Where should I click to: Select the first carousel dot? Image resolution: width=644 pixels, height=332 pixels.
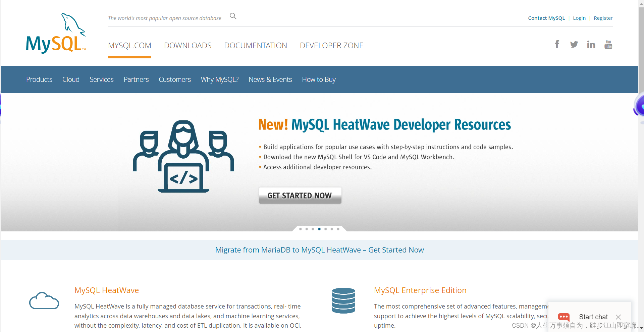(300, 229)
